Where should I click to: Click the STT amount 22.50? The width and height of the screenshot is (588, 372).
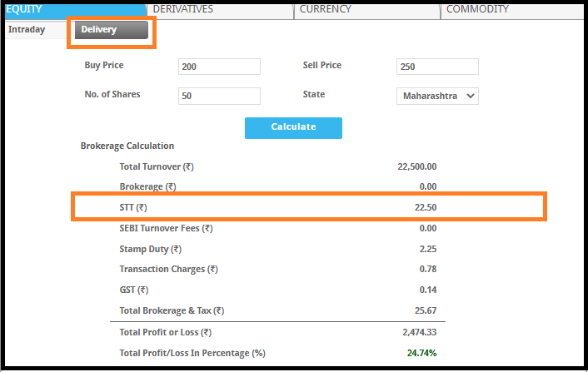pos(426,207)
